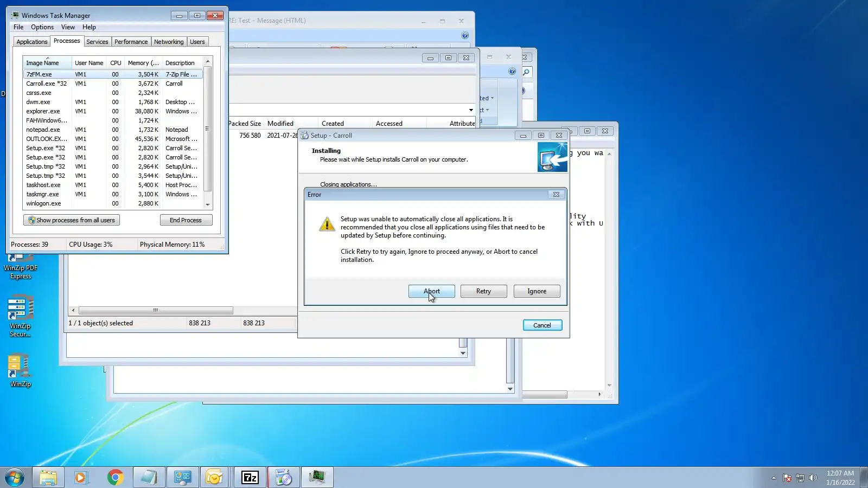The image size is (868, 488).
Task: Select the notepad.exe process row
Action: 113,130
